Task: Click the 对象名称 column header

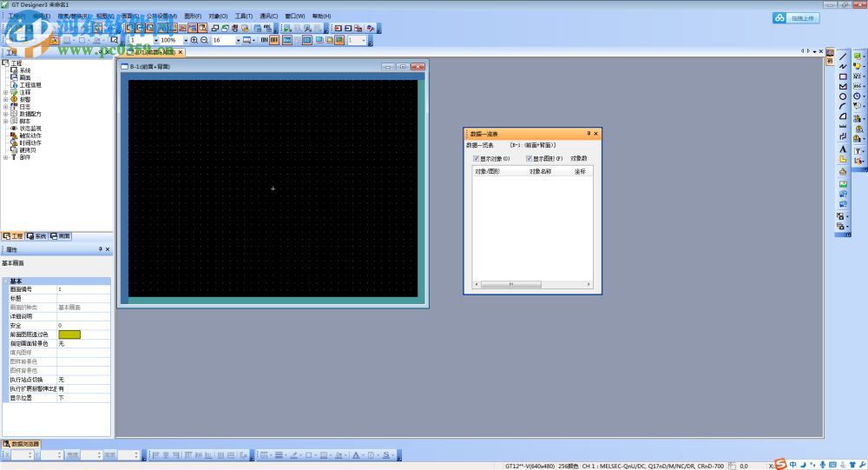Action: 540,172
